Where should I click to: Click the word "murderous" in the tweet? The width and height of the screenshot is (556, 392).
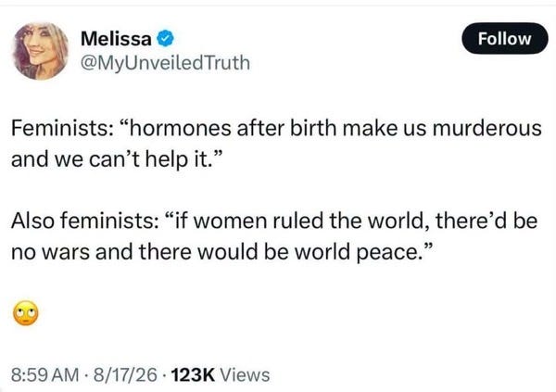pyautogui.click(x=486, y=128)
